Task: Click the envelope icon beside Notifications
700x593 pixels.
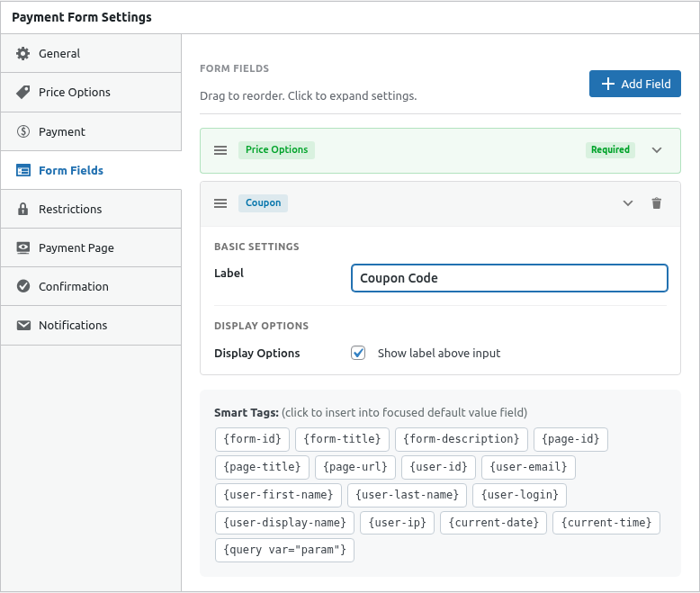Action: (x=23, y=325)
